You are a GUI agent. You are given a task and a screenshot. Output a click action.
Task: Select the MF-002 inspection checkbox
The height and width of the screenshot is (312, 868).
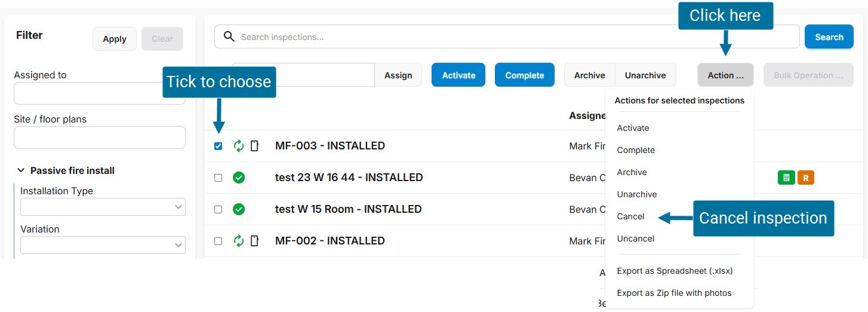click(x=218, y=241)
